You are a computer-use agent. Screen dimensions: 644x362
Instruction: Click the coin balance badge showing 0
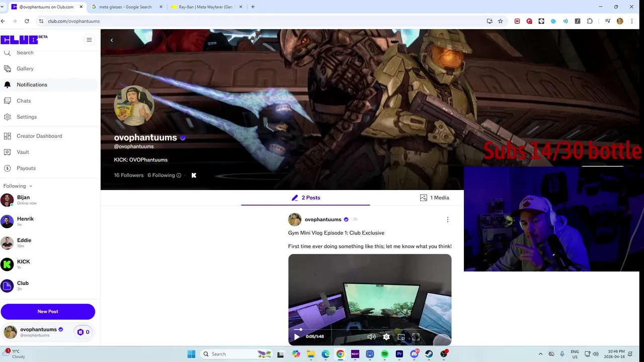83,332
